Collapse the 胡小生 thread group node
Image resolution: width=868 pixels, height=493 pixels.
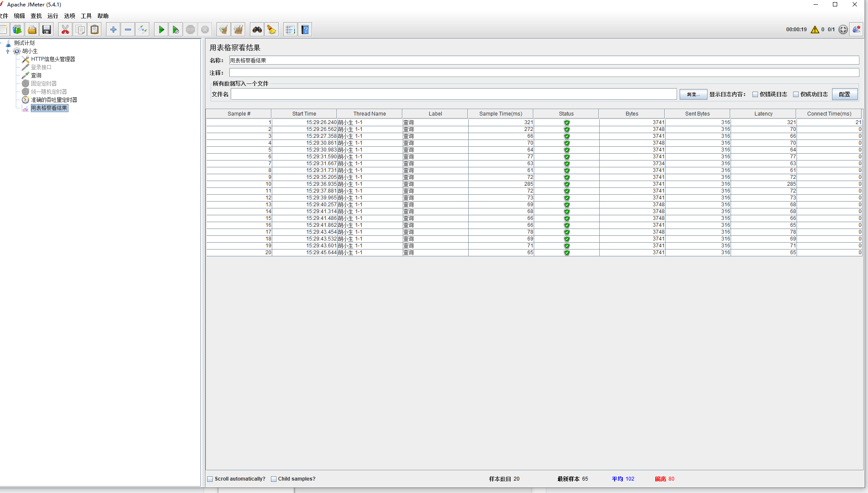[8, 51]
